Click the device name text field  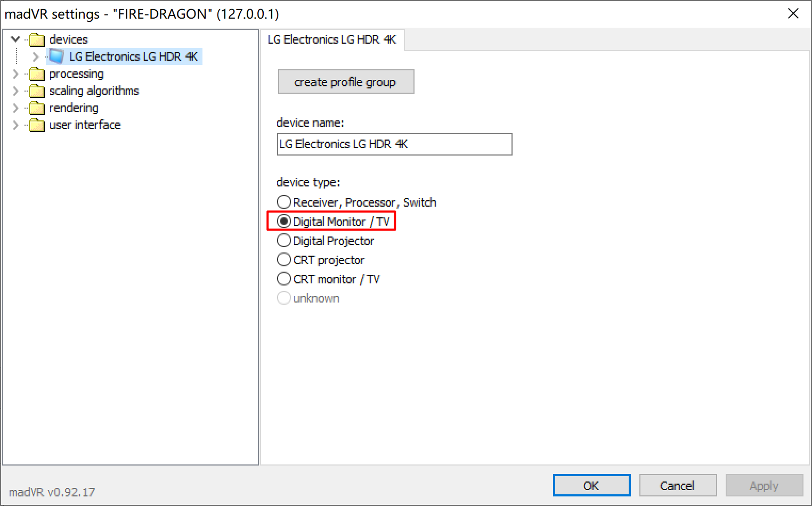[x=394, y=144]
